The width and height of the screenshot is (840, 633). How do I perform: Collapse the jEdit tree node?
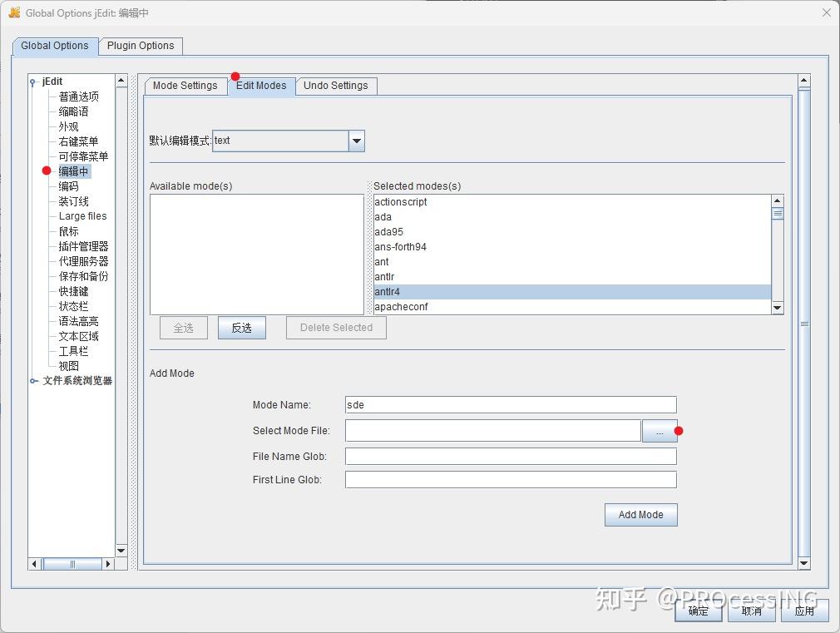tap(31, 81)
